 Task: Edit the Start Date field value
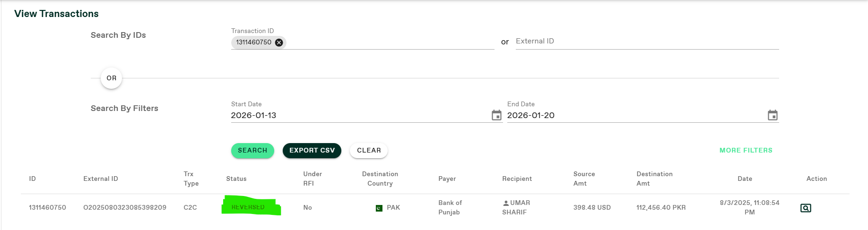[x=359, y=115]
